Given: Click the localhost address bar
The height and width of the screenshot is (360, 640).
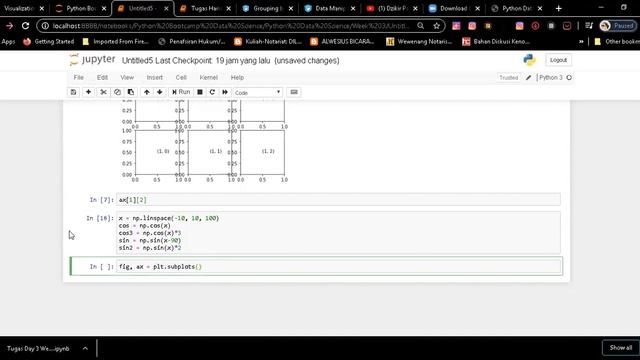Looking at the screenshot, I should coord(231,26).
